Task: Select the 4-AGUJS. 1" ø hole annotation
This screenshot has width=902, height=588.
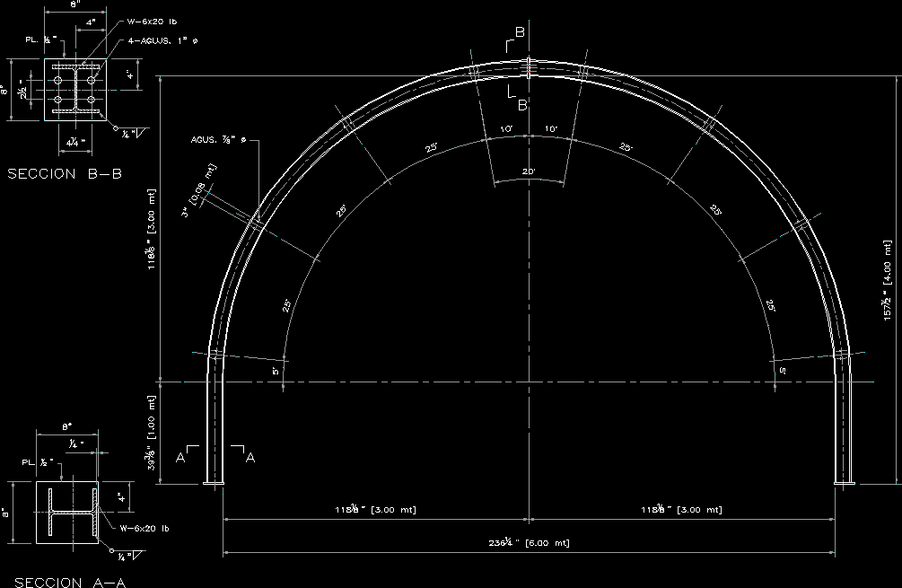Action: pyautogui.click(x=155, y=39)
